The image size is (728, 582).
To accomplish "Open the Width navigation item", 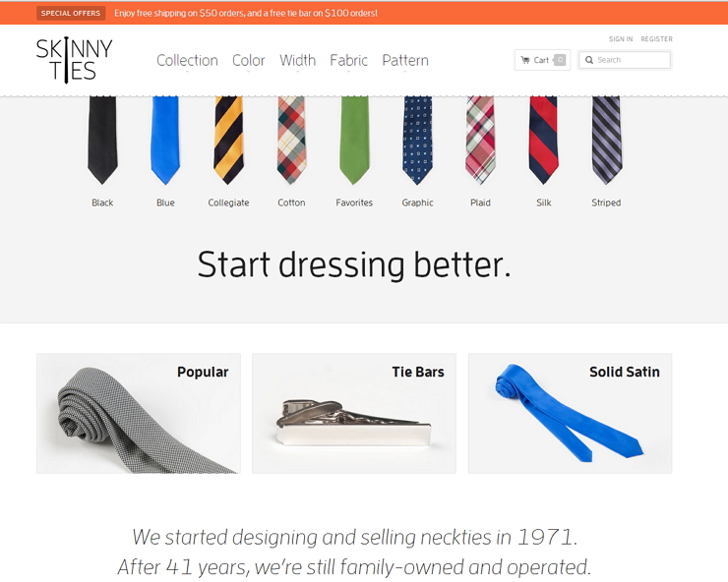I will click(x=298, y=60).
